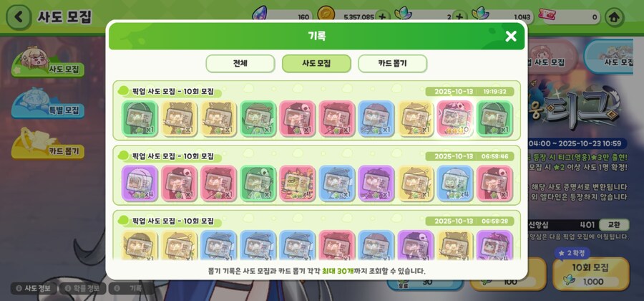Switch to the 전체 tab
Viewport: 644px width, 301px height.
tap(240, 63)
